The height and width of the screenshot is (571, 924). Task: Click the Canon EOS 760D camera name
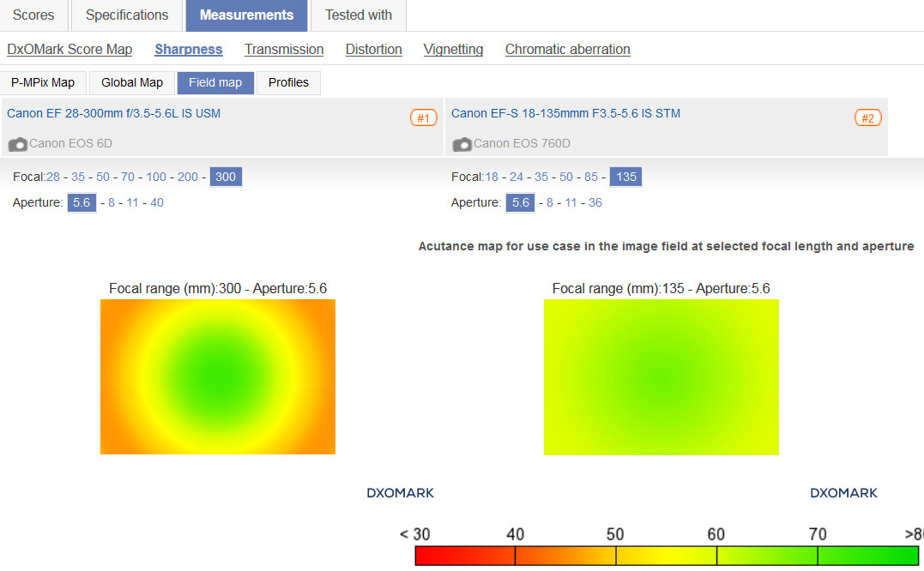coord(522,144)
